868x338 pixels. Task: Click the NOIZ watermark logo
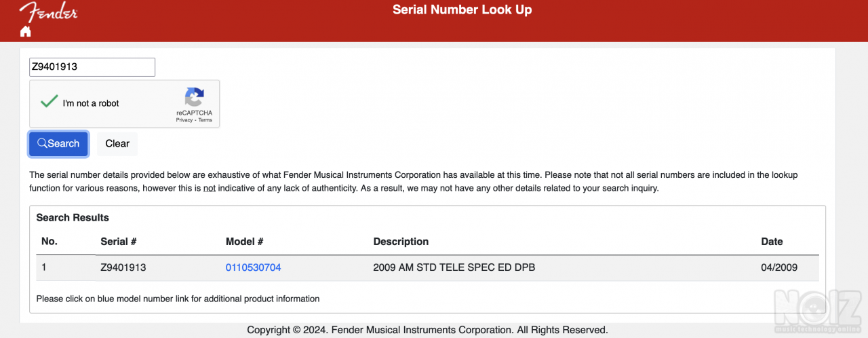[x=819, y=310]
